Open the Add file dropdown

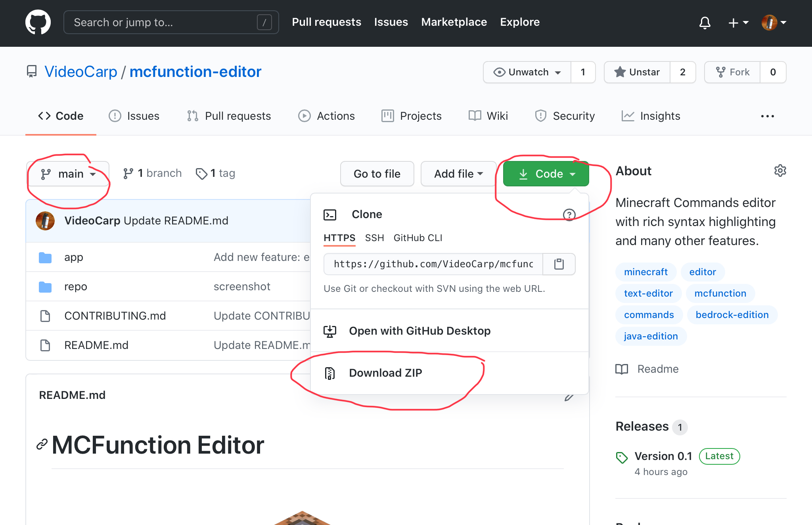click(458, 174)
